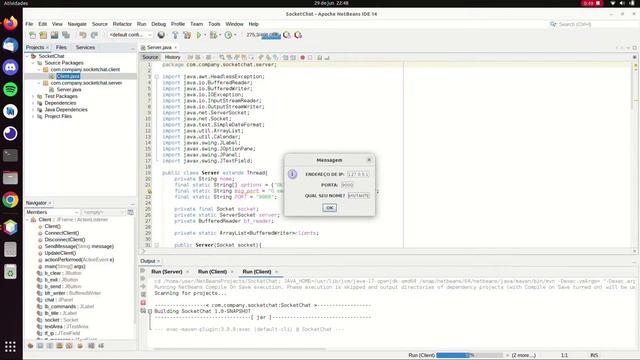
Task: Click the Spotify icon in the dock
Action: 11,89
